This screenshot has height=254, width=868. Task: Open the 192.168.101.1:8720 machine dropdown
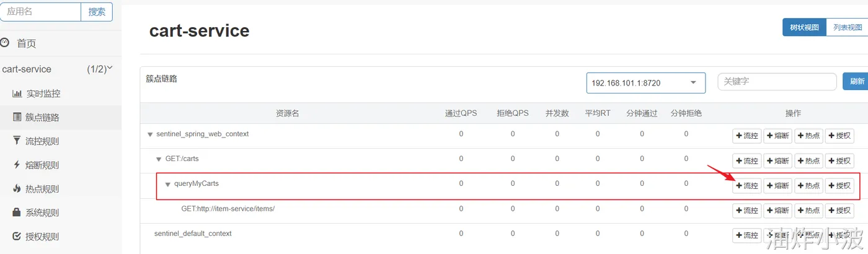point(645,83)
